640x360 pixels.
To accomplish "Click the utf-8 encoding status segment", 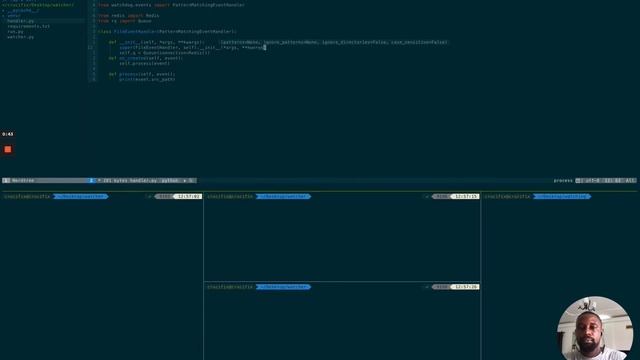I will (592, 180).
